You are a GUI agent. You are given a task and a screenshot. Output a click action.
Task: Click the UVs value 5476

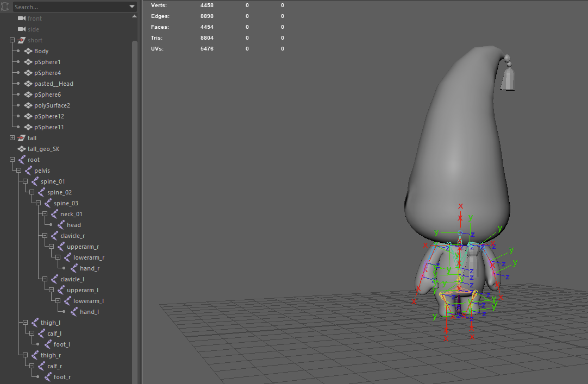207,49
